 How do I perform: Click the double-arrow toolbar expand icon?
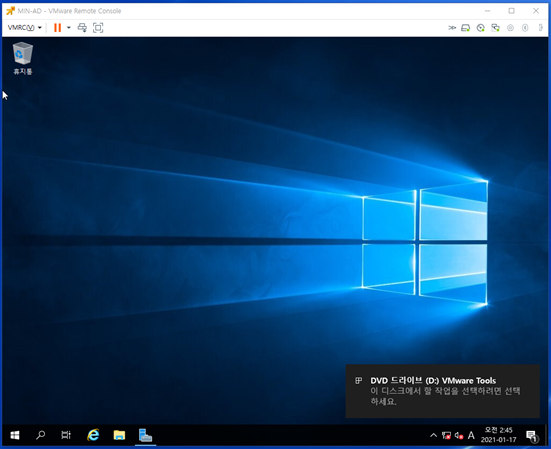[452, 28]
